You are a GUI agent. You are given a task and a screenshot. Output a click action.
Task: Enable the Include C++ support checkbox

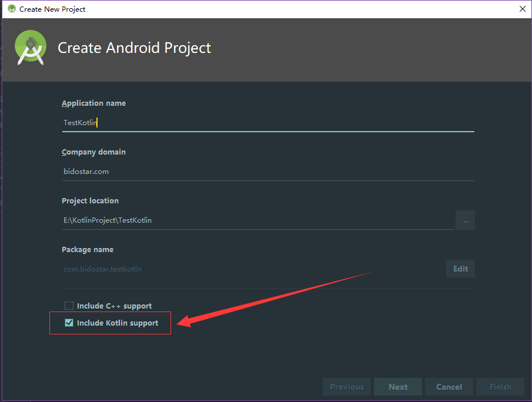pyautogui.click(x=69, y=306)
